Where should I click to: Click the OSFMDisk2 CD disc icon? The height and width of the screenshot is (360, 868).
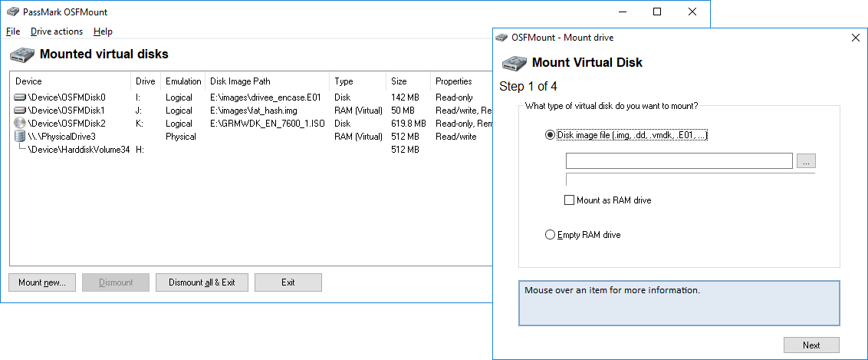(21, 123)
